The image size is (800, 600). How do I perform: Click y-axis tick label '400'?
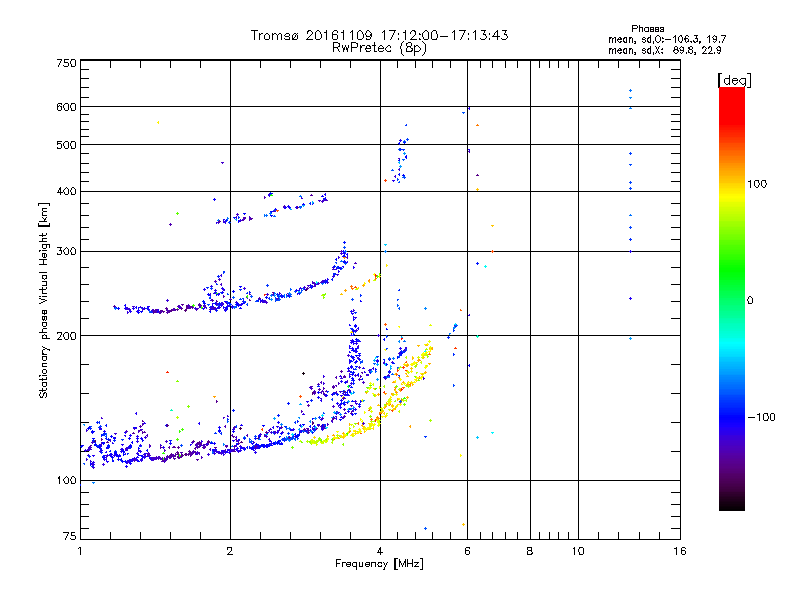pos(66,191)
